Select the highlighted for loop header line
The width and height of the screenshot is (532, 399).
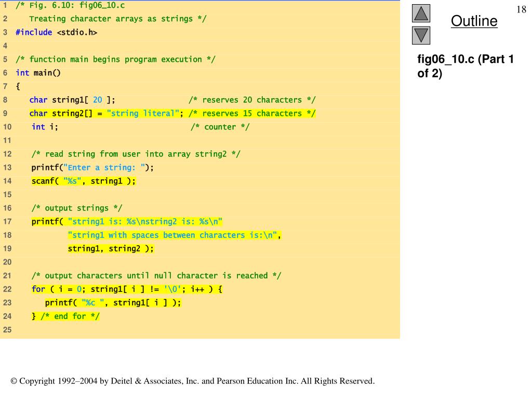[127, 289]
